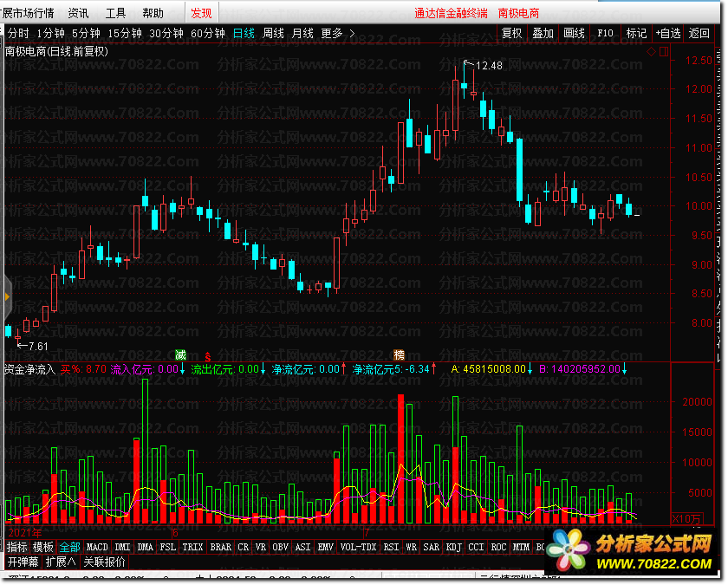Switch to CCI indicator
728x585 pixels.
point(476,548)
